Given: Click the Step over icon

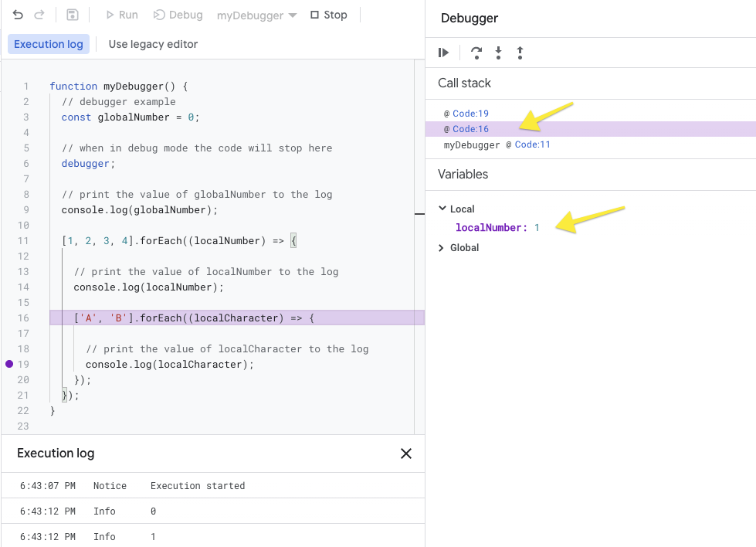Looking at the screenshot, I should pos(476,53).
